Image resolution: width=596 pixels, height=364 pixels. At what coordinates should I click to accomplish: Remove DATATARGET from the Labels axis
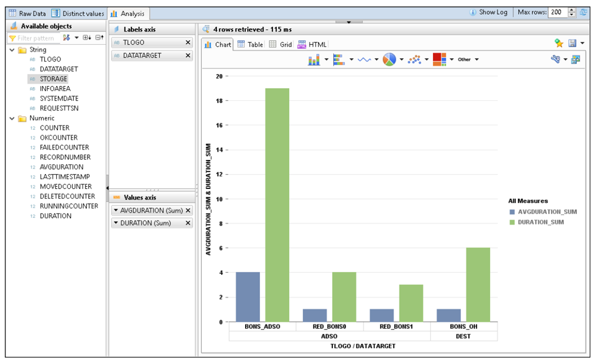coord(187,54)
